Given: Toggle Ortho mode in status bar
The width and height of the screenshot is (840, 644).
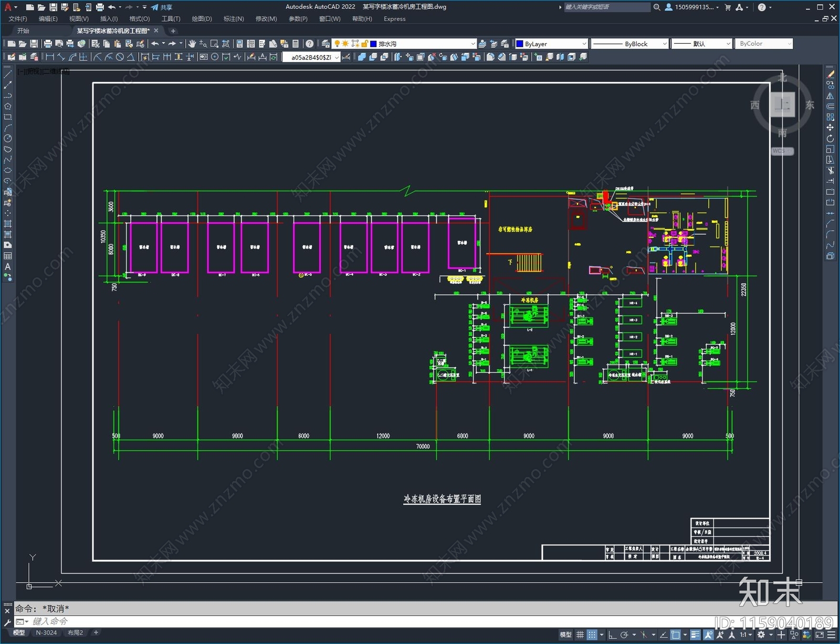Looking at the screenshot, I should 612,635.
